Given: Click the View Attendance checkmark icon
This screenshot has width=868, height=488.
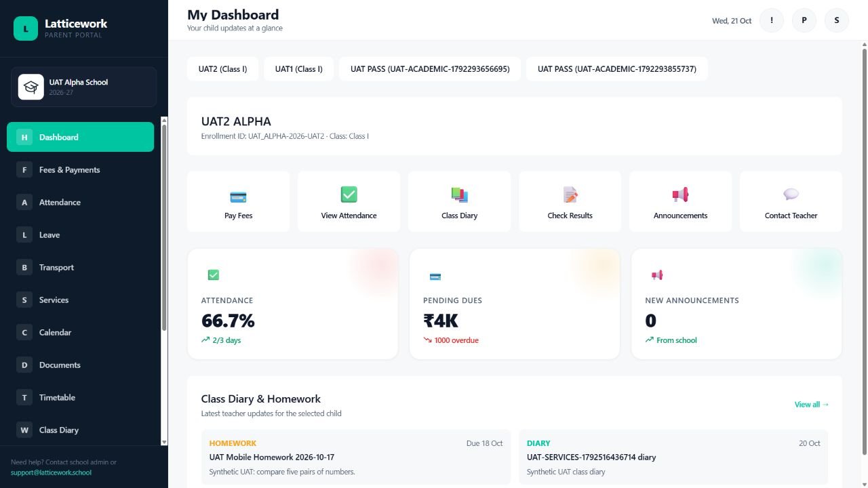Looking at the screenshot, I should point(349,195).
